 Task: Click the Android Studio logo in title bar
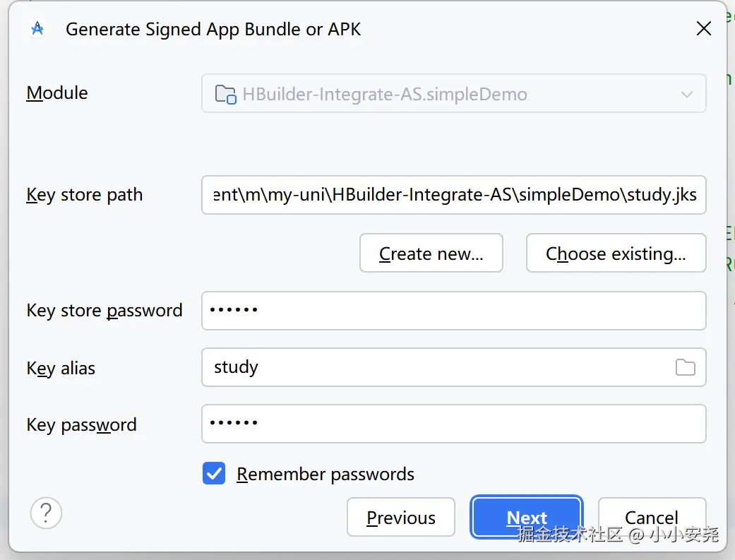37,29
